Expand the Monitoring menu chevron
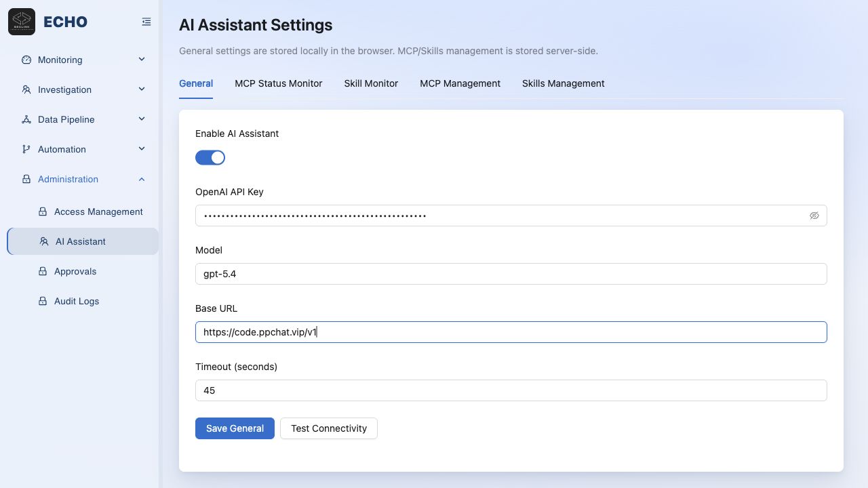This screenshot has height=488, width=868. [142, 60]
